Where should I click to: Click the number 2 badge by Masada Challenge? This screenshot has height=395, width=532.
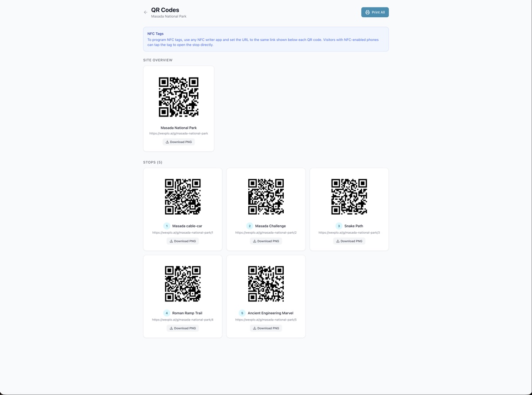coord(250,226)
